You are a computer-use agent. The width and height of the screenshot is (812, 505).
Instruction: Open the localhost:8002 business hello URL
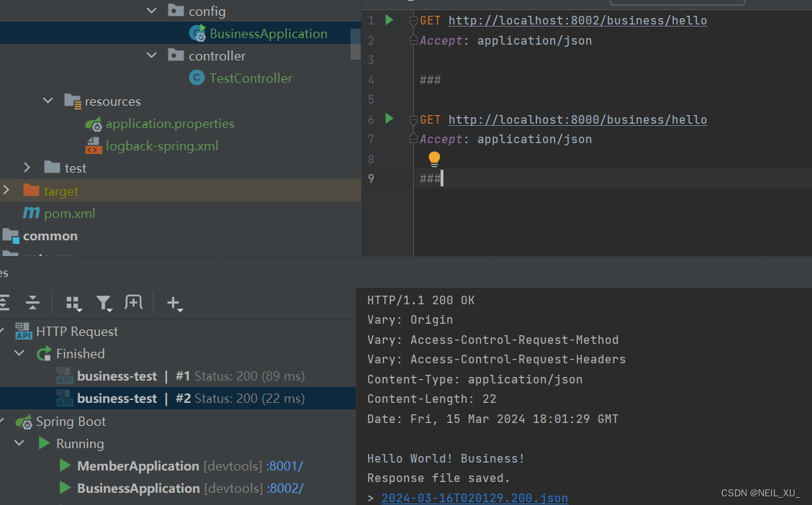coord(577,21)
